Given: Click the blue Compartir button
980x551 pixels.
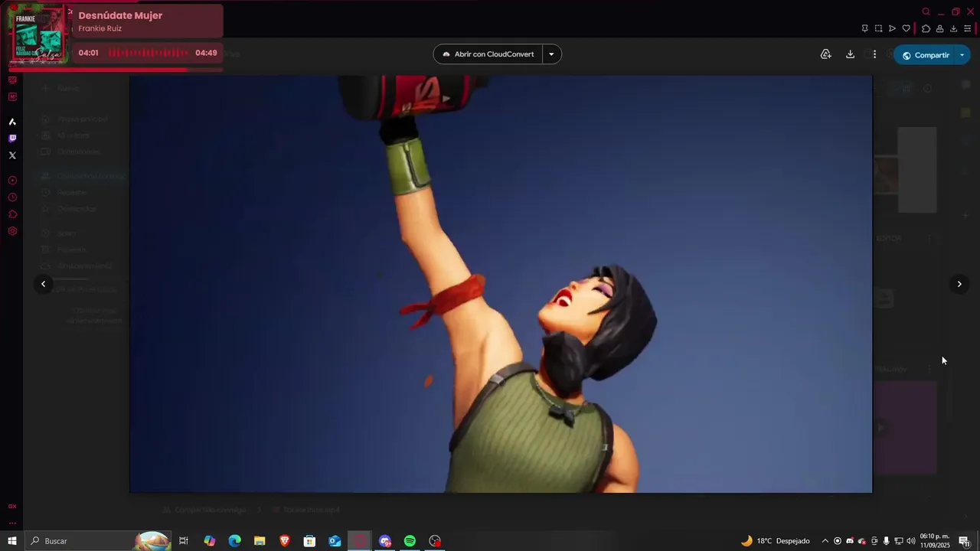Looking at the screenshot, I should point(925,55).
